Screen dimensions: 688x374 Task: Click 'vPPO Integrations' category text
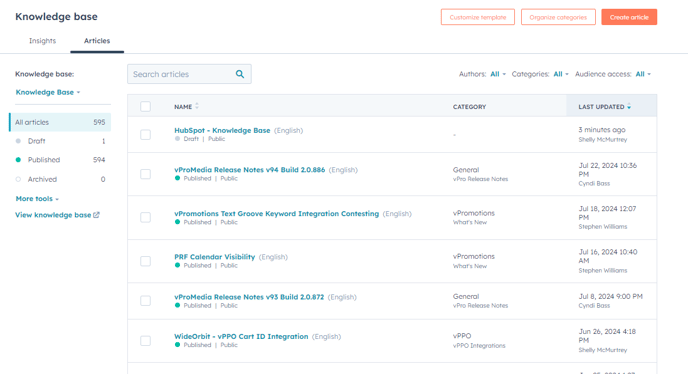[479, 345]
